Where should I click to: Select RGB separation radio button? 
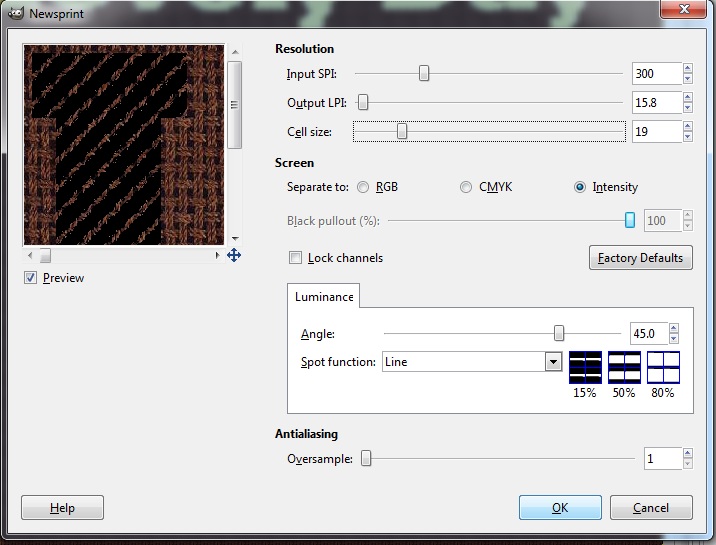tap(363, 187)
